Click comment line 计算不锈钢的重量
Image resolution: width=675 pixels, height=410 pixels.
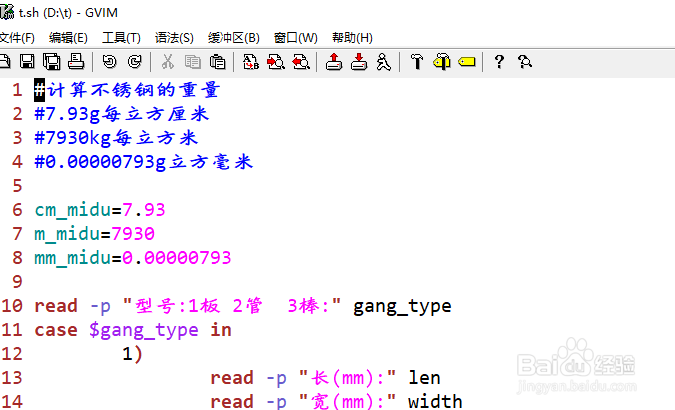point(127,90)
